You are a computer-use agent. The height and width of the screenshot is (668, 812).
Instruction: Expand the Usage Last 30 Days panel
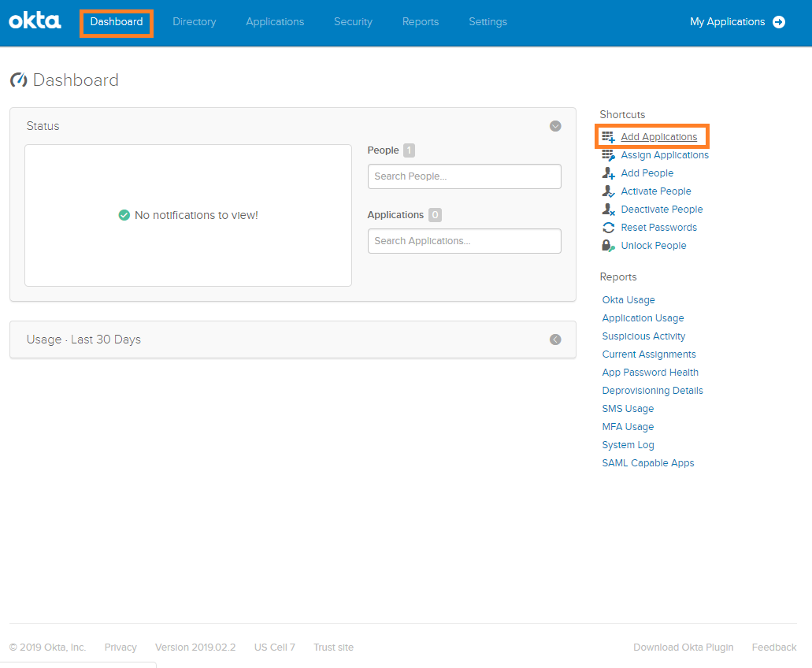click(555, 340)
